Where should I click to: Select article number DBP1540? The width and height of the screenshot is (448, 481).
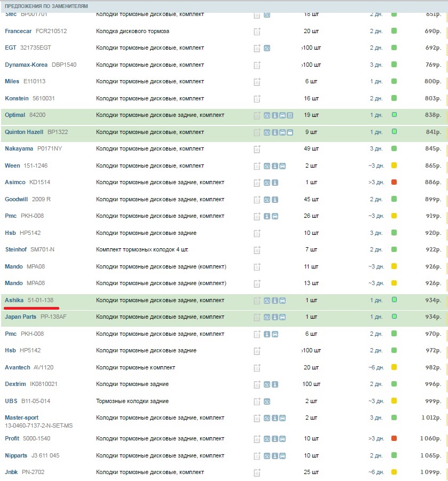click(x=64, y=65)
